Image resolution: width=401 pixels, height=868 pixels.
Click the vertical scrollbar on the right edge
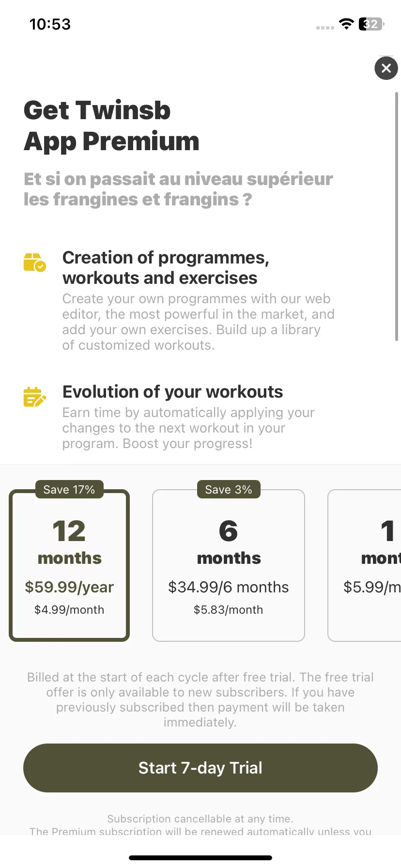point(397,217)
